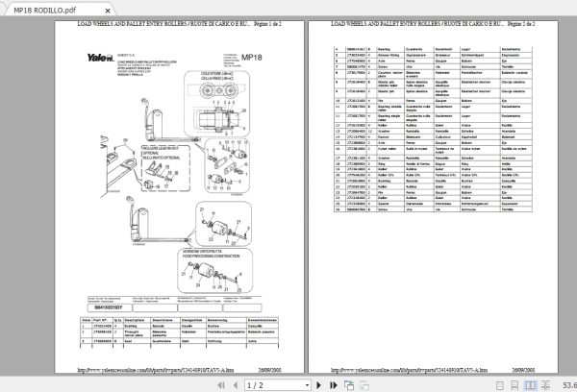Click the ROLLERS LEAD IN/OUT OPTIONAL label

tap(161, 151)
